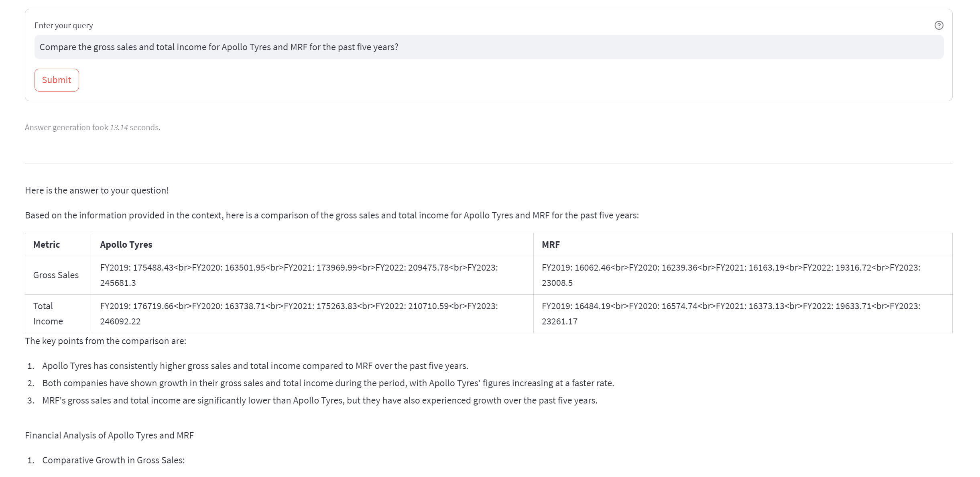Click the MRF column header
This screenshot has width=980, height=477.
[551, 245]
